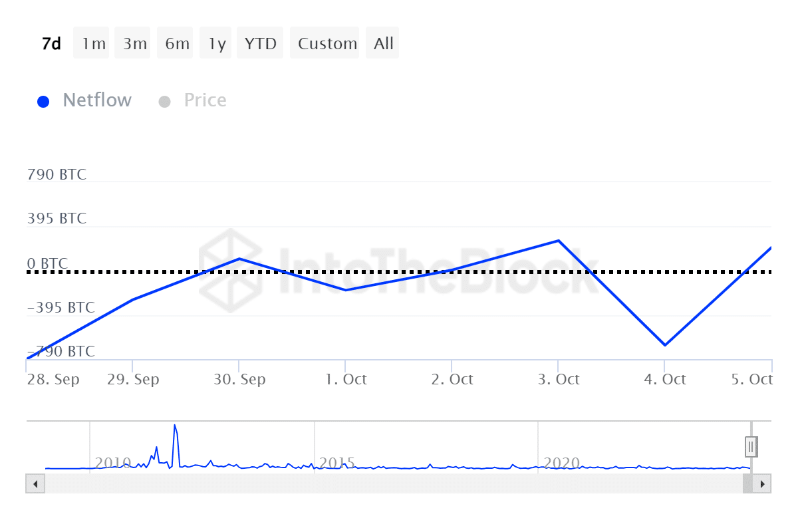Open the YTD view
798x532 pixels.
pos(259,43)
